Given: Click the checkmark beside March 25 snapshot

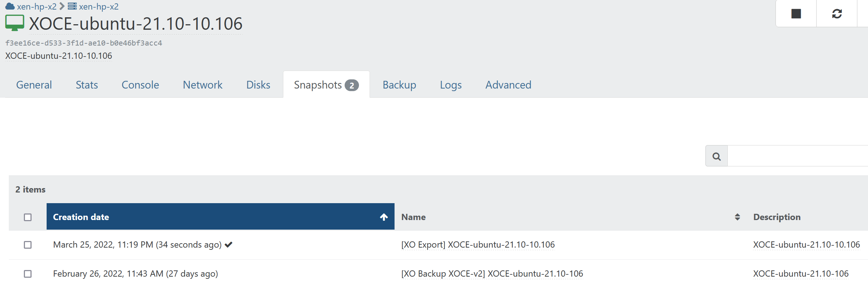Looking at the screenshot, I should click(x=229, y=245).
